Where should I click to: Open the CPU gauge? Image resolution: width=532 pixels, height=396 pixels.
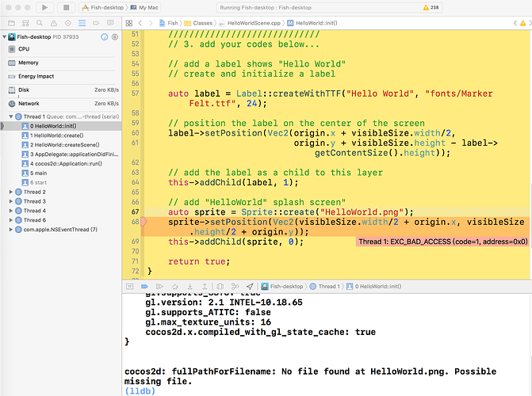tap(61, 49)
